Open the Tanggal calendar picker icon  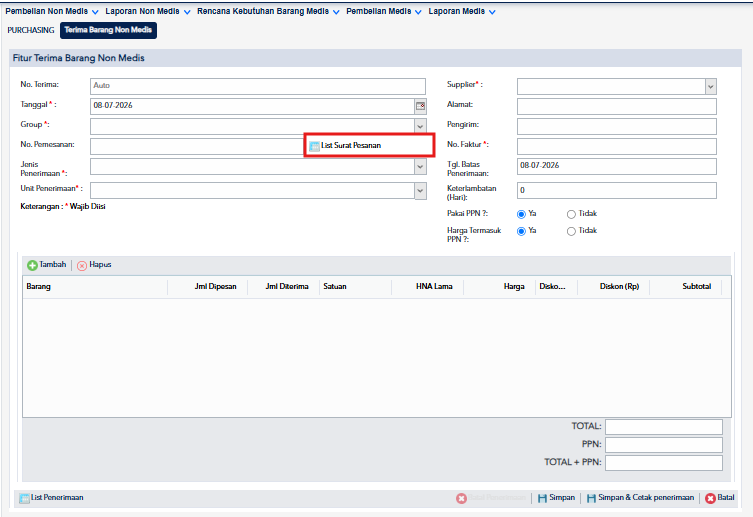(421, 106)
